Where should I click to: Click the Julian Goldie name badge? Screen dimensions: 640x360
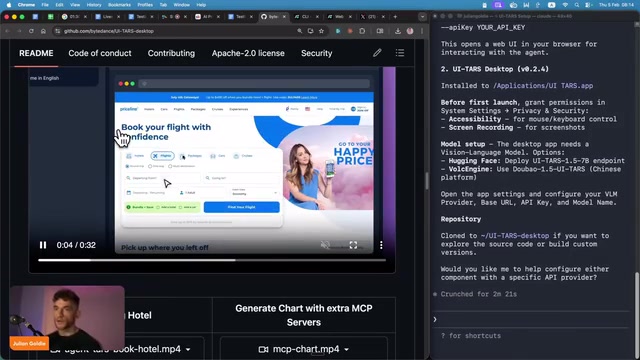pos(29,343)
